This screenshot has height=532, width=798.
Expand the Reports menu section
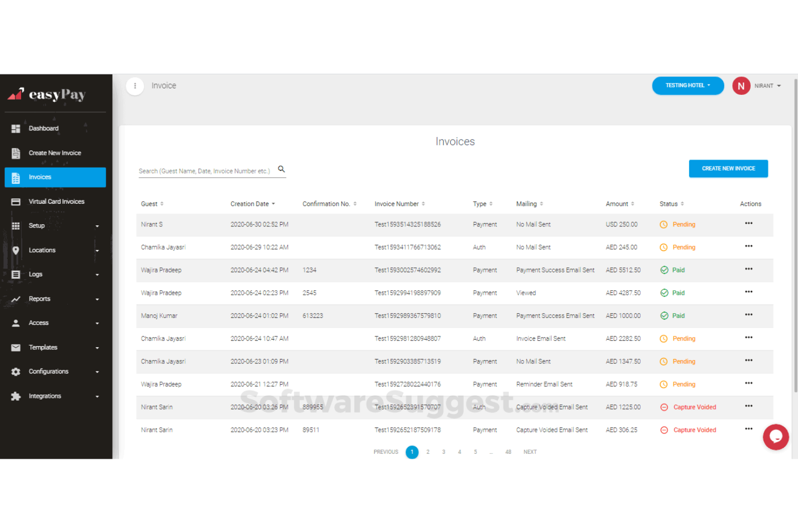pos(55,299)
